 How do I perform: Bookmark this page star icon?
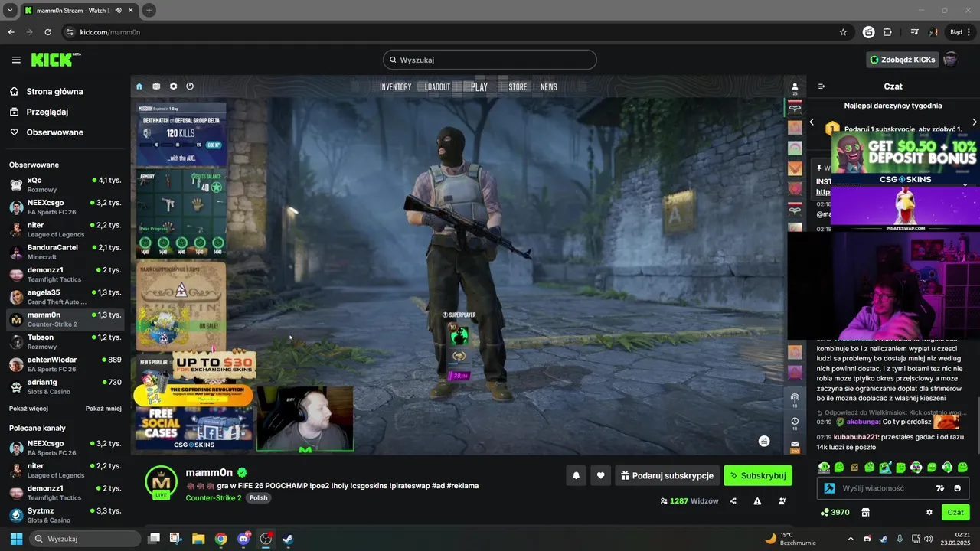click(x=843, y=32)
